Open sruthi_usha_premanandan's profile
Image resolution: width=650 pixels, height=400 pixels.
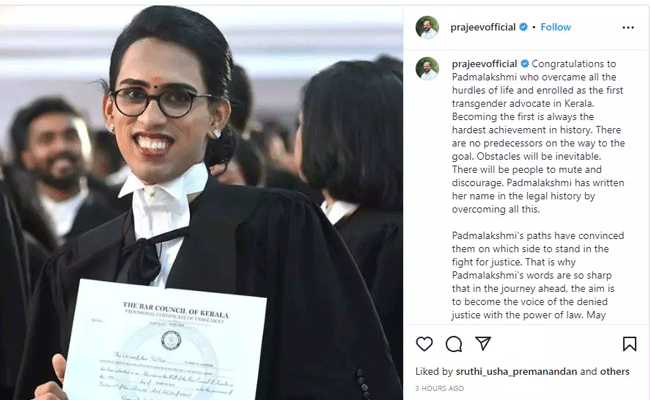point(516,371)
